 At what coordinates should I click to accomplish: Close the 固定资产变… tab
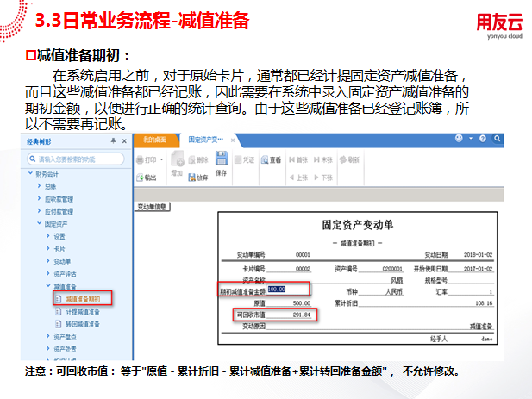[233, 140]
